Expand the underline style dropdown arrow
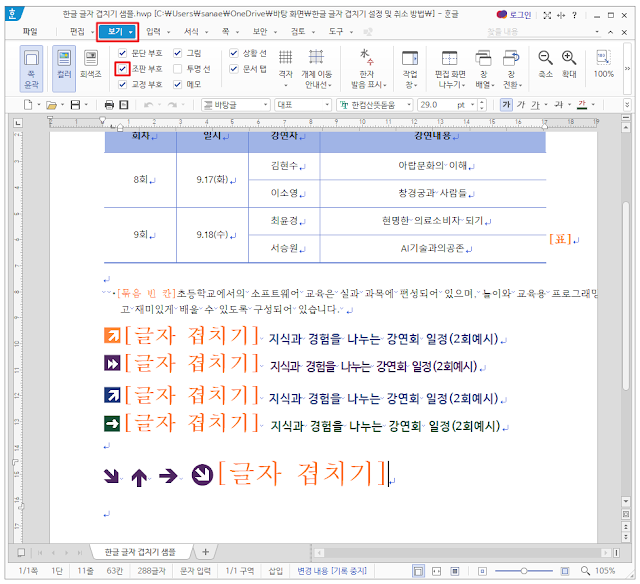The image size is (640, 584). [x=546, y=105]
